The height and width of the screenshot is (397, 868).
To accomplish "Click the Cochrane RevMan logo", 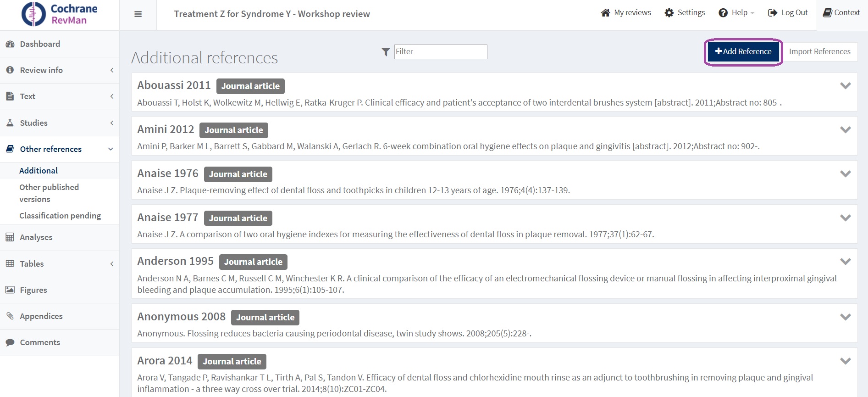I will point(60,14).
